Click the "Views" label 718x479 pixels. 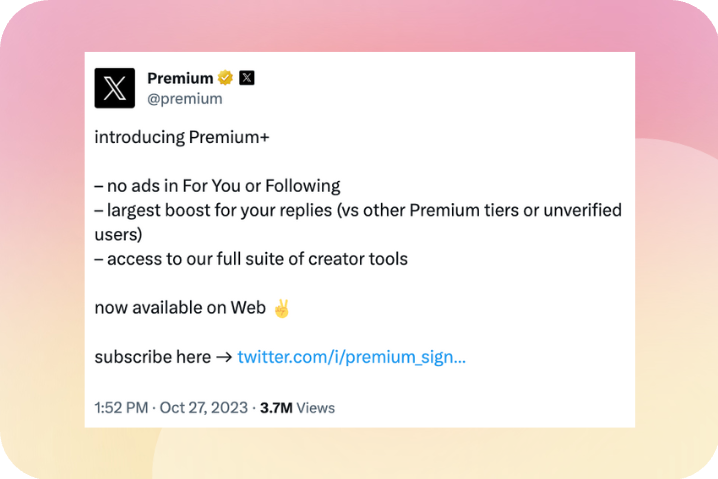(315, 408)
